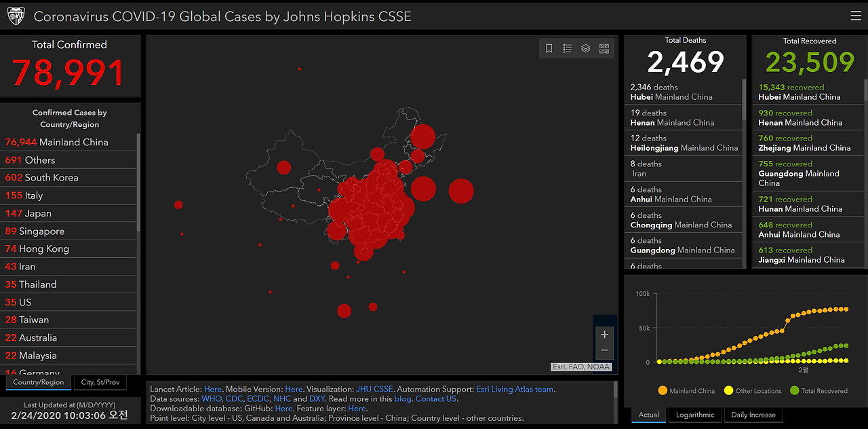The height and width of the screenshot is (429, 868).
Task: Switch to Country/Region tab
Action: pyautogui.click(x=39, y=382)
